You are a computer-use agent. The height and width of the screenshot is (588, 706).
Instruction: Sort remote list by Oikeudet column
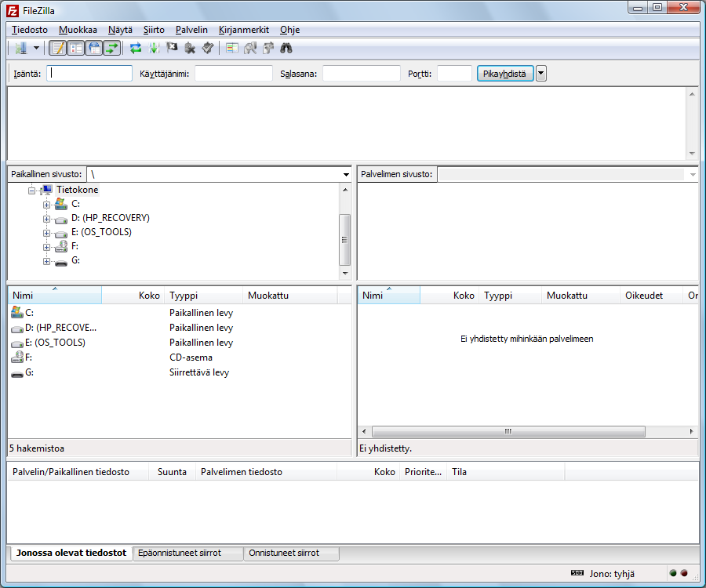(651, 295)
